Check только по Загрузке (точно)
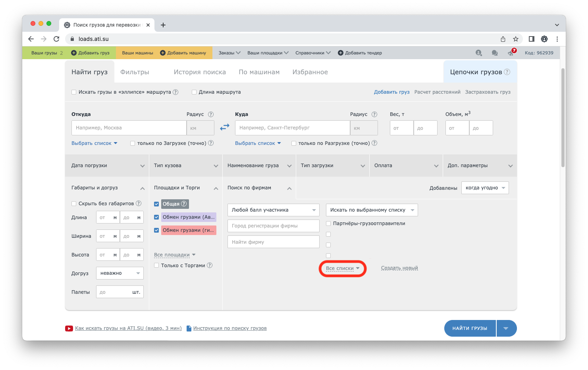Image resolution: width=588 pixels, height=370 pixels. pos(133,143)
